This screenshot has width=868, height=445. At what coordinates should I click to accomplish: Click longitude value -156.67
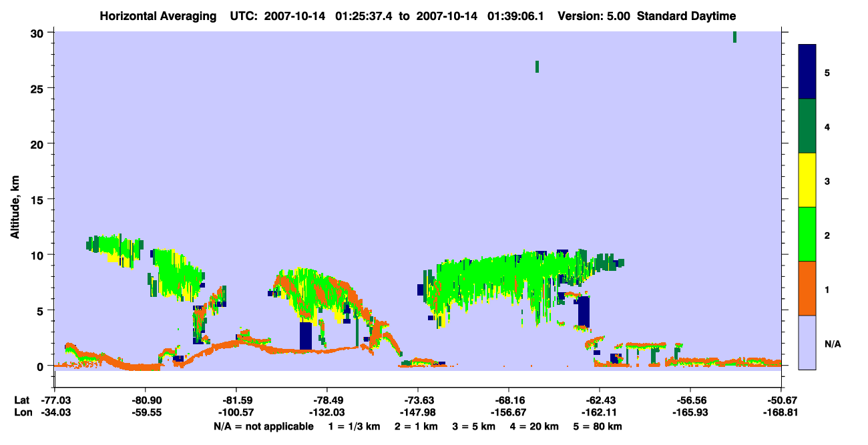(509, 412)
